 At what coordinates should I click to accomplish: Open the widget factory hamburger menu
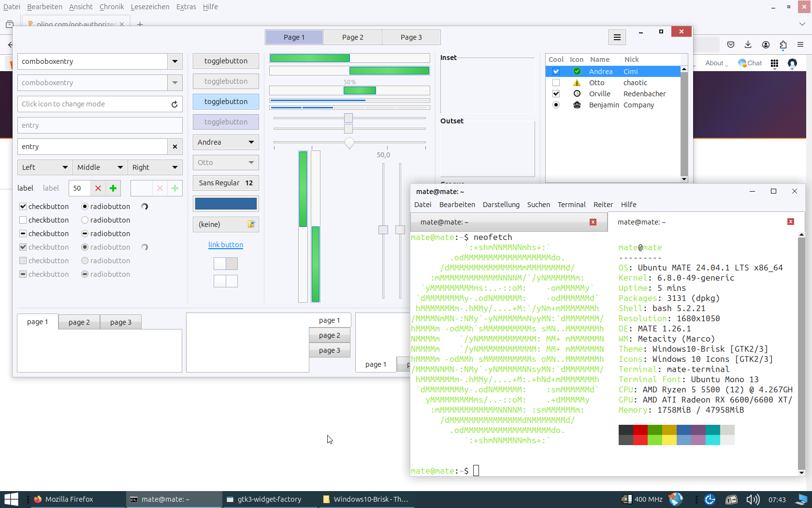(x=617, y=37)
